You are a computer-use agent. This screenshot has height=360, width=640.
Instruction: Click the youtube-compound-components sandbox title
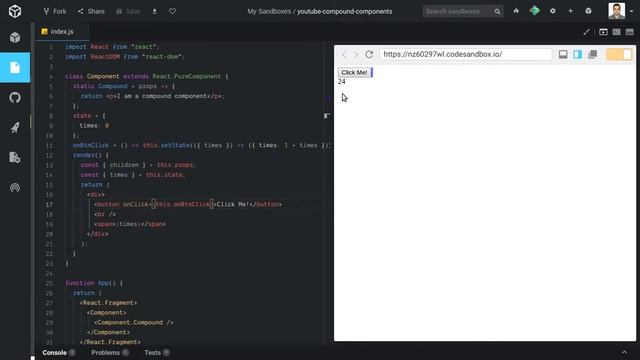pos(344,11)
